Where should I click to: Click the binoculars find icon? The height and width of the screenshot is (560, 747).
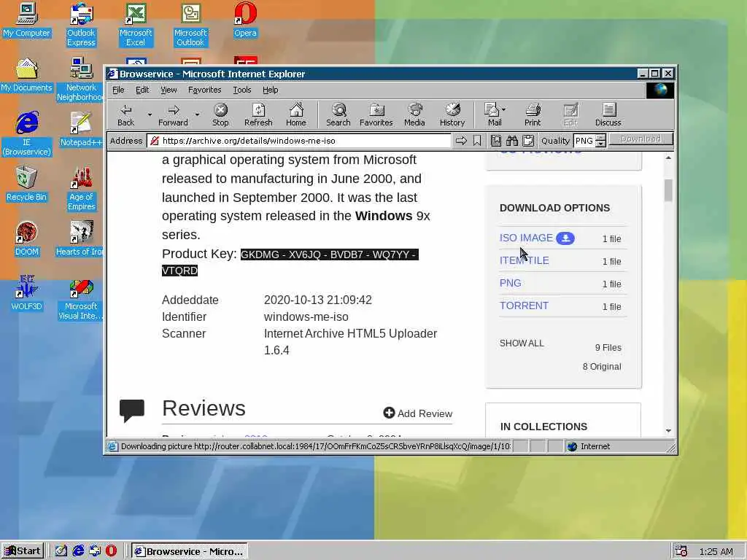tap(511, 141)
